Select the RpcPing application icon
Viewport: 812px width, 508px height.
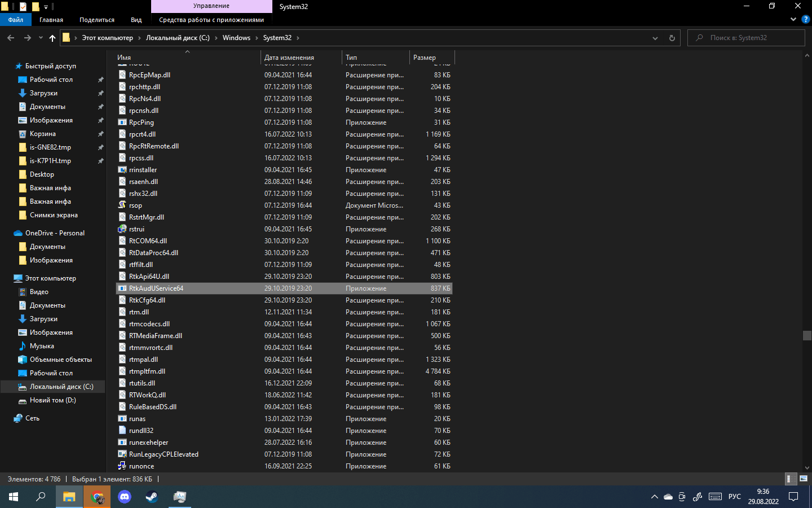[122, 122]
